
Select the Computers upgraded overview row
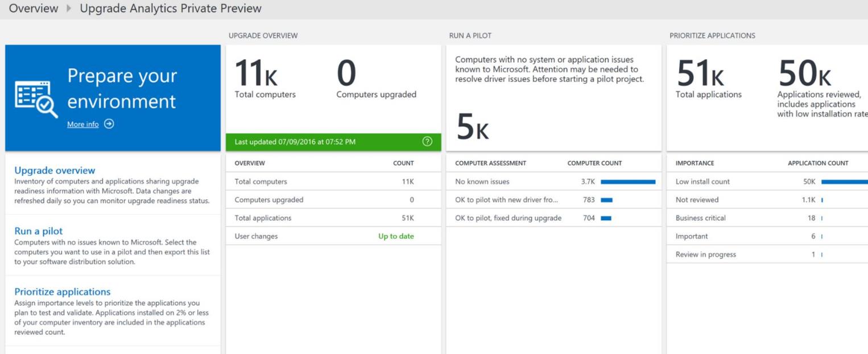tap(333, 200)
